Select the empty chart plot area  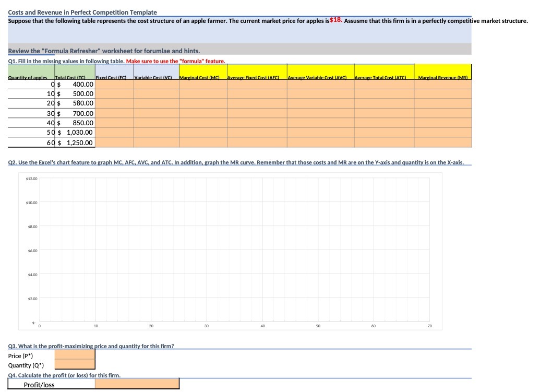tap(234, 250)
